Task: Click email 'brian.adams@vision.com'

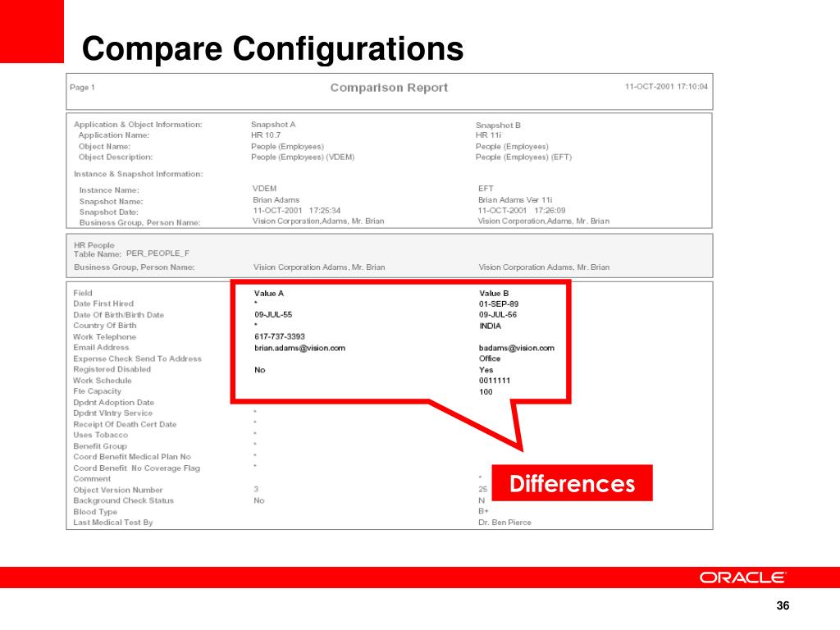Action: click(x=300, y=348)
